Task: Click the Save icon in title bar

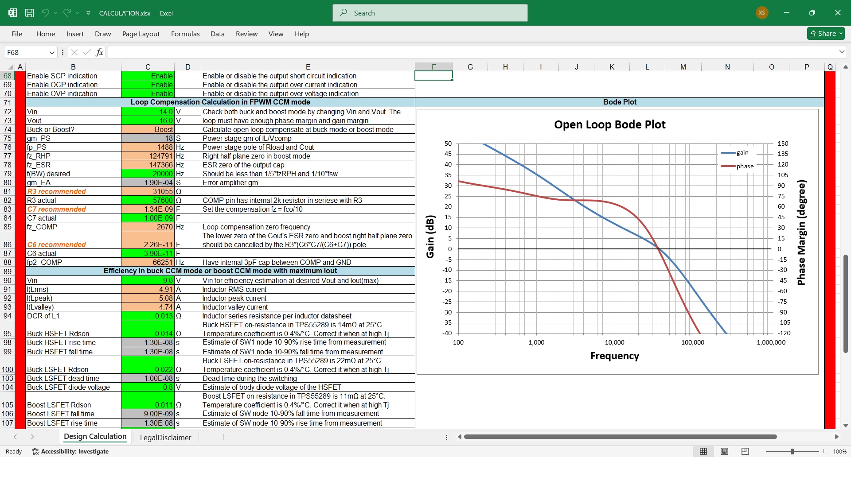Action: (x=29, y=13)
